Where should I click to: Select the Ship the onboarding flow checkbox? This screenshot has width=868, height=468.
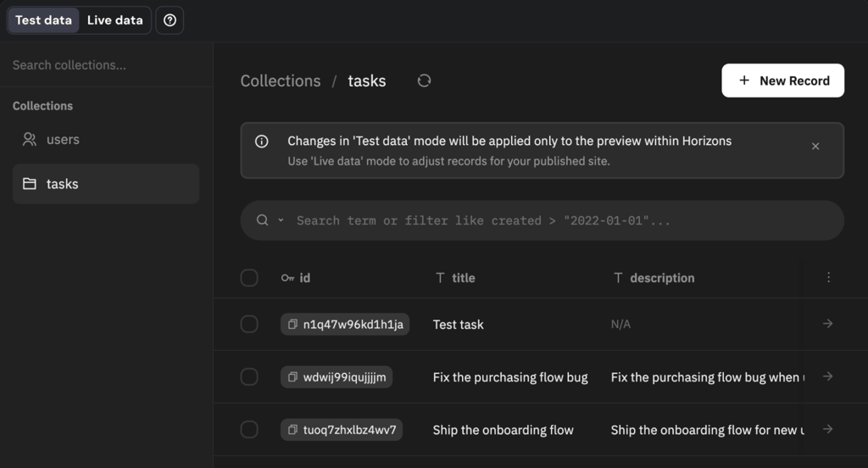pyautogui.click(x=249, y=429)
